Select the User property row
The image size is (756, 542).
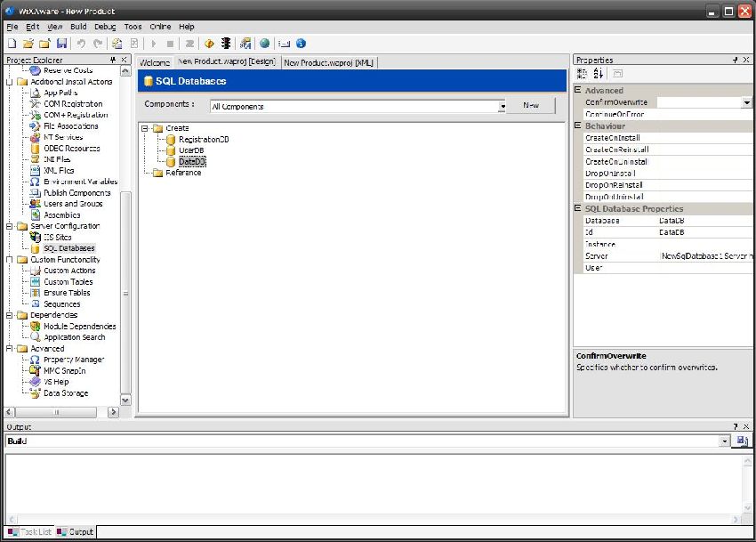tap(668, 267)
